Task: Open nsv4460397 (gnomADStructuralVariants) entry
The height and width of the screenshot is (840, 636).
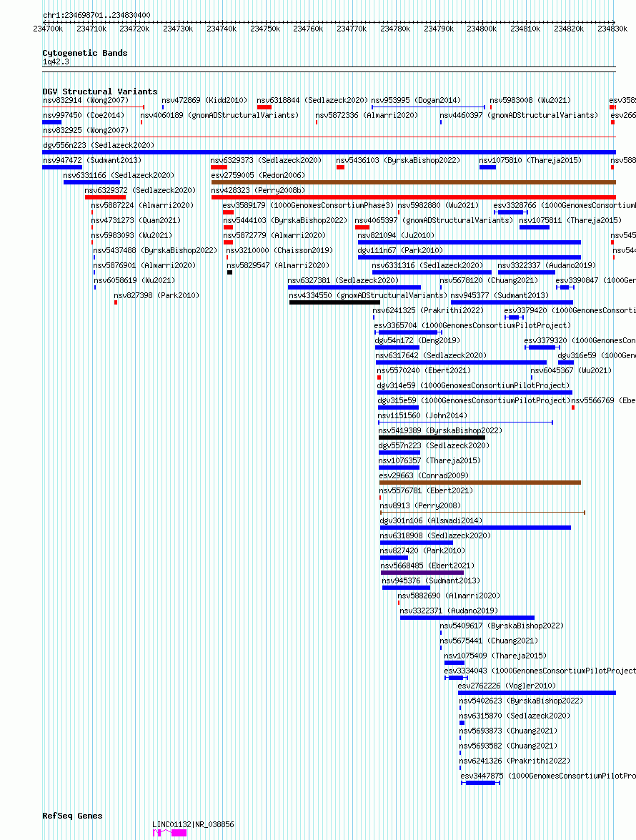Action: [x=519, y=115]
